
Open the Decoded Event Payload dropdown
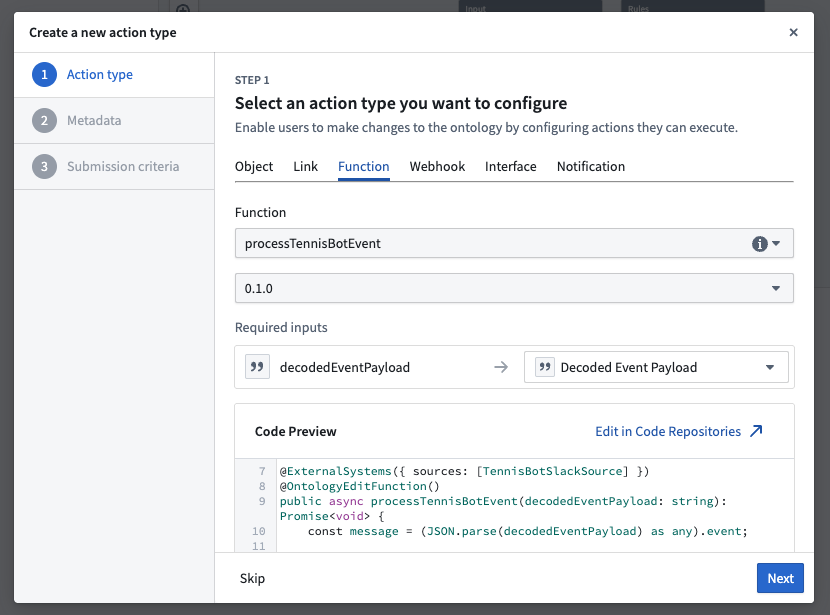click(771, 366)
